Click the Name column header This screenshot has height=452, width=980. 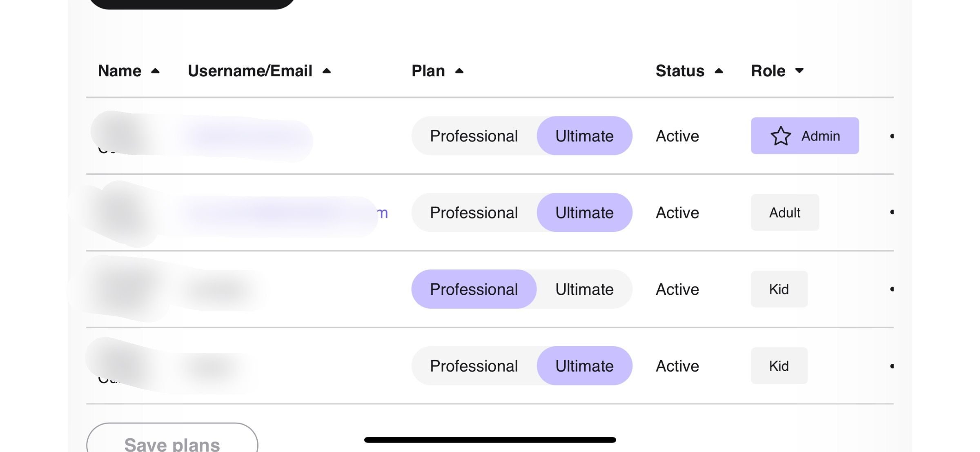tap(120, 71)
